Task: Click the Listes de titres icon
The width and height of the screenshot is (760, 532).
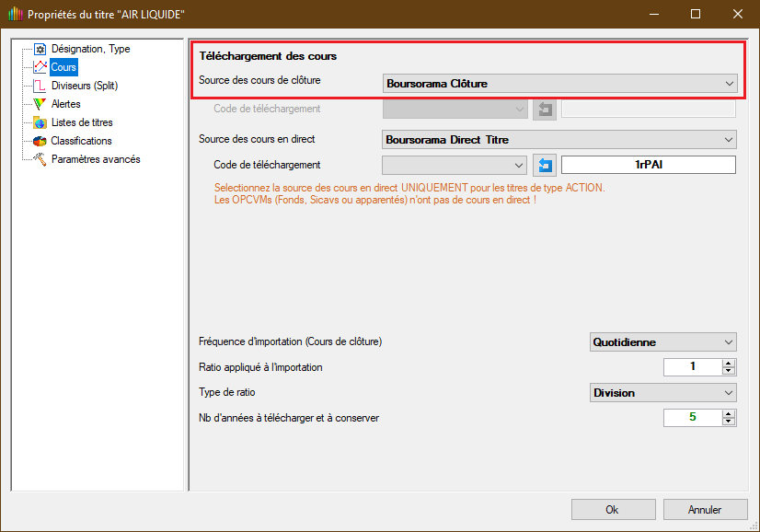Action: click(x=40, y=122)
